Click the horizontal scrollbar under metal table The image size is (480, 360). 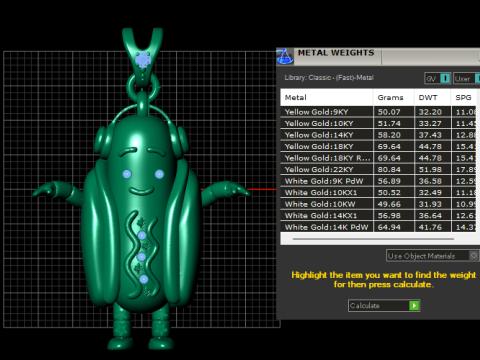tap(373, 239)
